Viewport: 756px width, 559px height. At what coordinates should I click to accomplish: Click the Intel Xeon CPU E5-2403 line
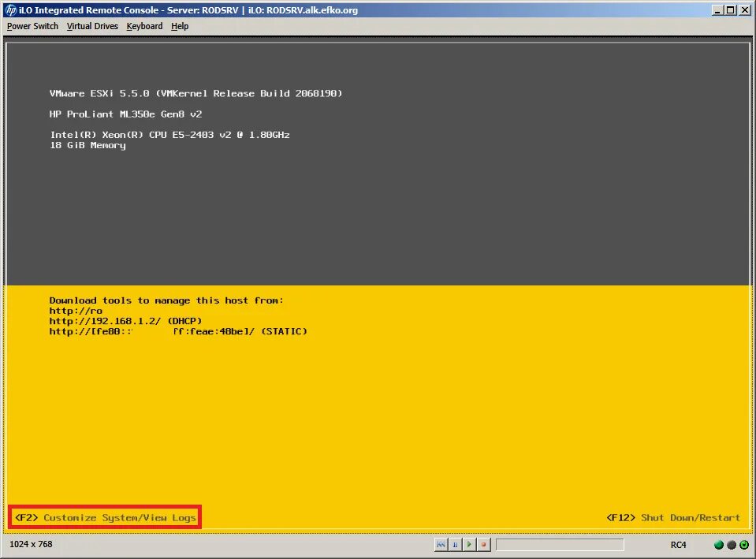tap(169, 135)
